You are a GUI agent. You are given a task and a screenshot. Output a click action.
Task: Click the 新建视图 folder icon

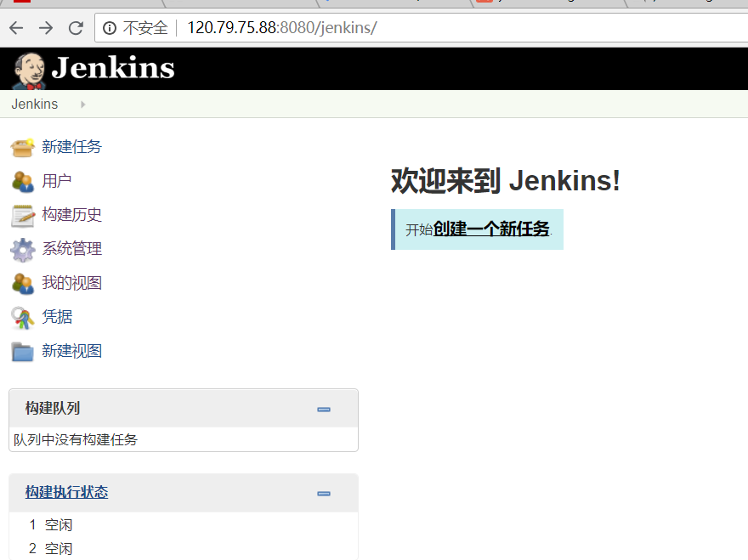click(x=22, y=352)
